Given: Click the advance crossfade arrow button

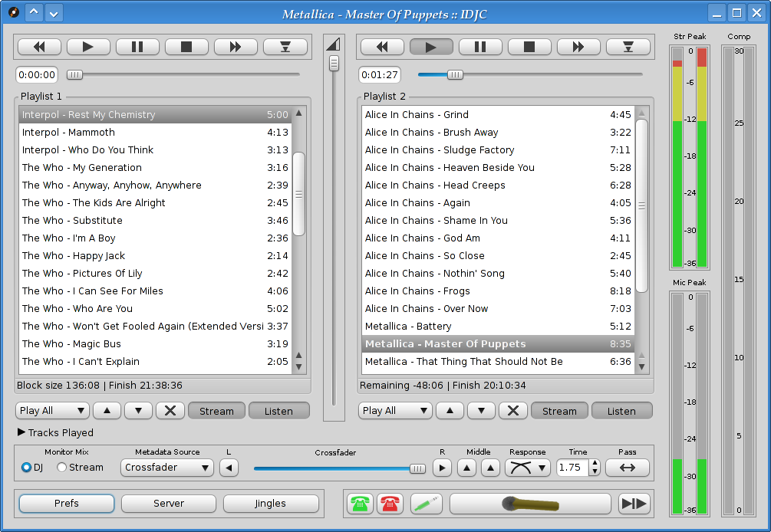Looking at the screenshot, I should pos(634,504).
